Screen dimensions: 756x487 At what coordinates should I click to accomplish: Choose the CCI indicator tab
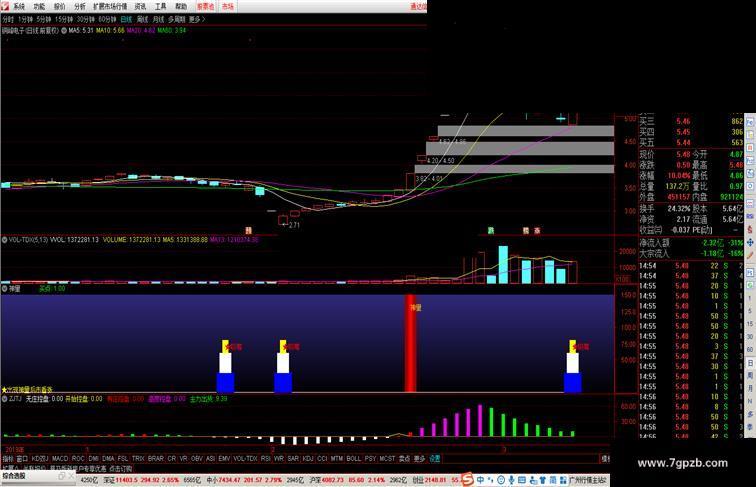click(322, 459)
